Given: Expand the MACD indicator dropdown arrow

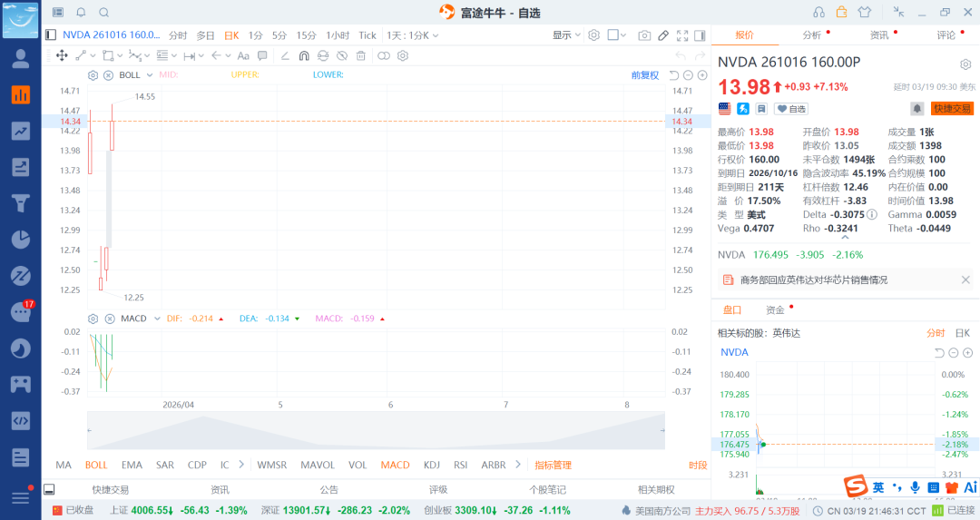Looking at the screenshot, I should pos(157,319).
